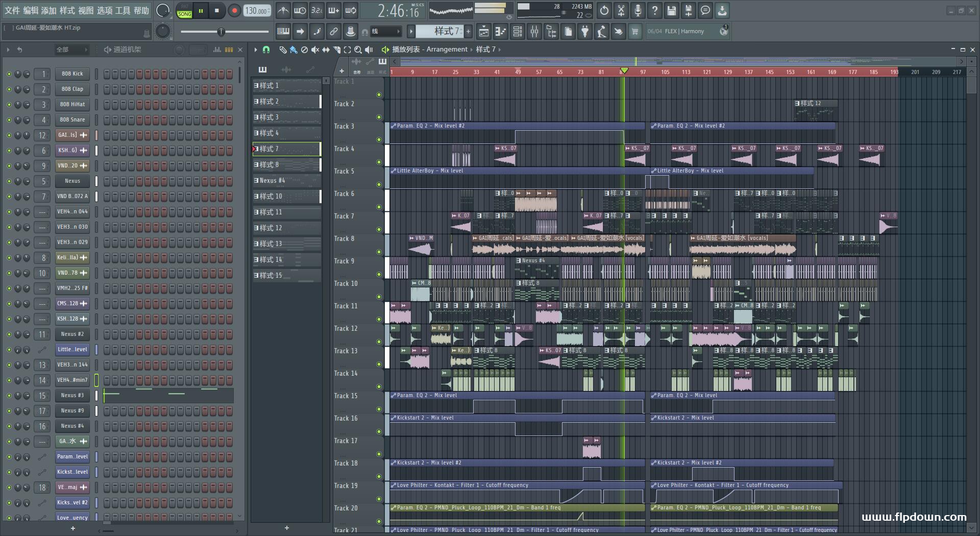Click the save project floppy icon

click(x=672, y=10)
